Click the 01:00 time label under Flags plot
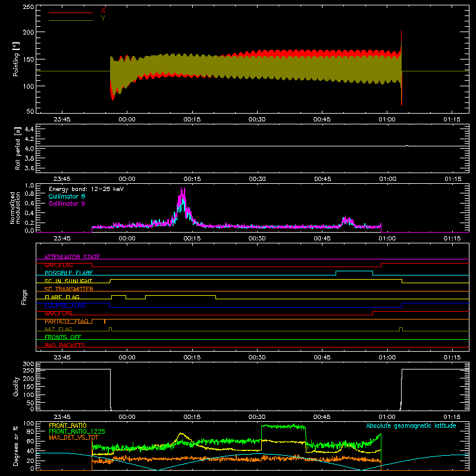 point(387,358)
